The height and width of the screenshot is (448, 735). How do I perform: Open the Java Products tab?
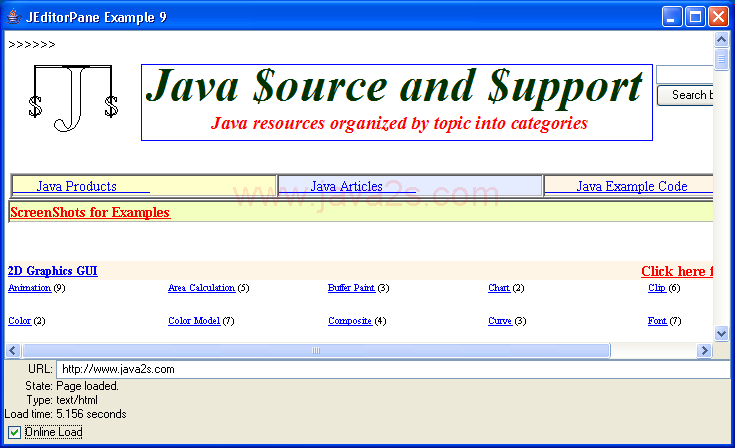tap(76, 186)
